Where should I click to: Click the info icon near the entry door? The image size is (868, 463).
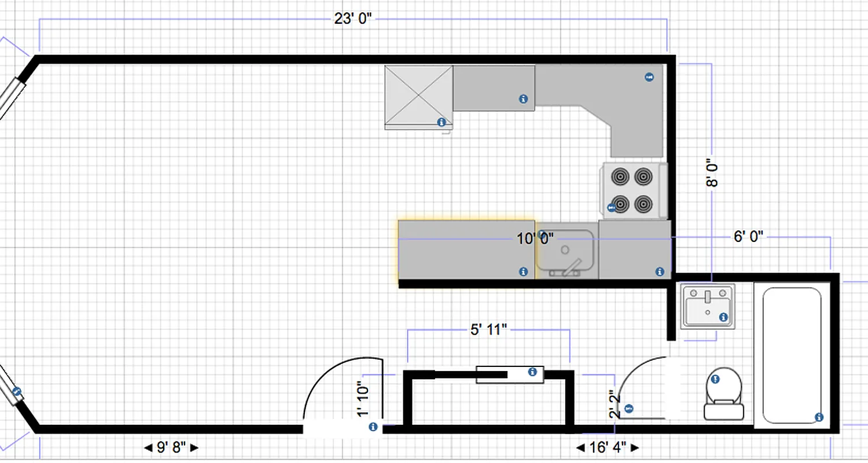[x=374, y=425]
